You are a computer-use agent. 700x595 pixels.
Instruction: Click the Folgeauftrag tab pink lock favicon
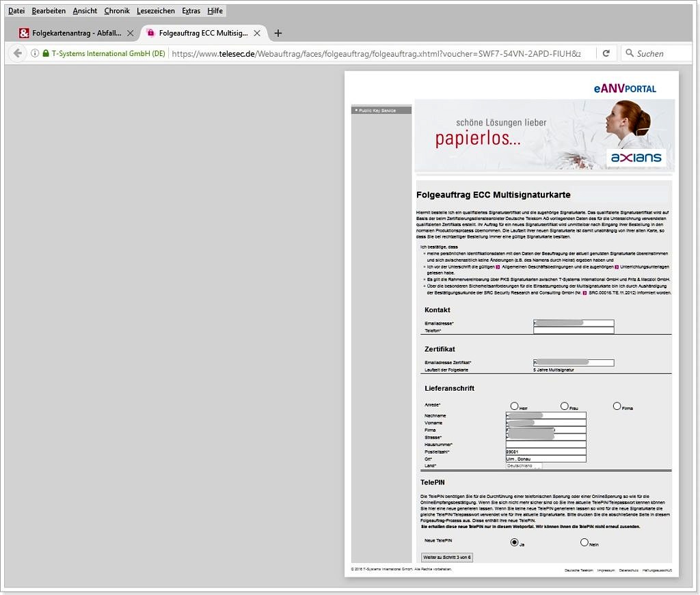tap(150, 33)
